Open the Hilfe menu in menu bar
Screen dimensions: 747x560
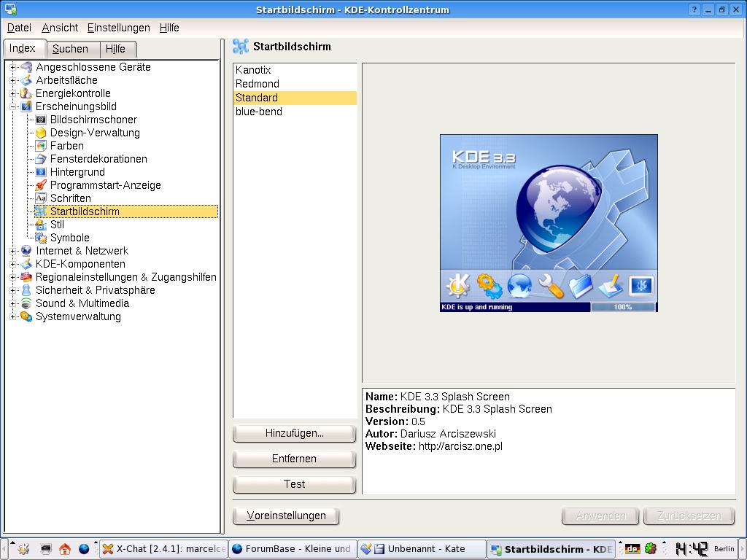[169, 28]
